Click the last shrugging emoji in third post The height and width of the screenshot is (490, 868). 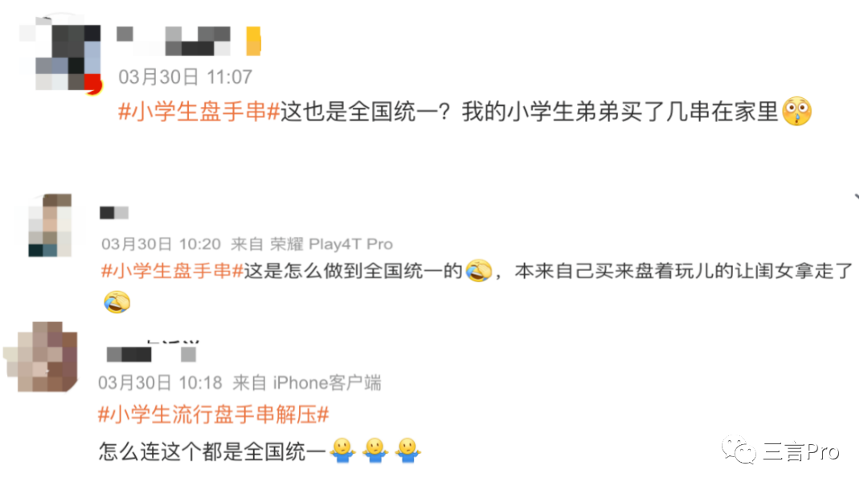(x=408, y=451)
